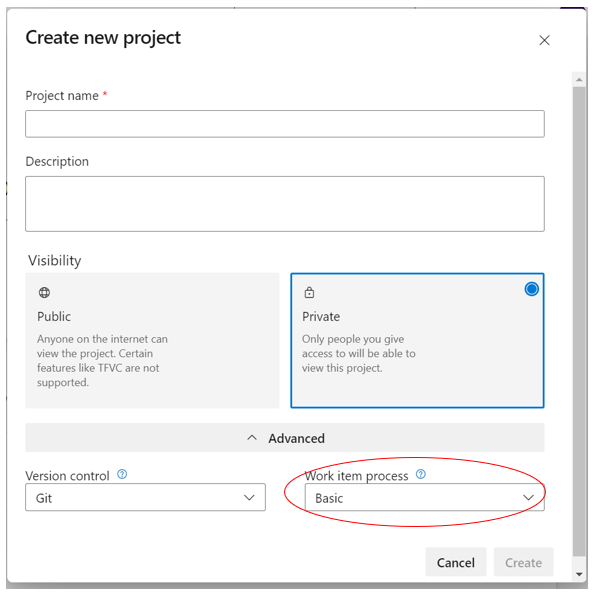The height and width of the screenshot is (595, 592).
Task: Click the Version control help icon
Action: 122,474
